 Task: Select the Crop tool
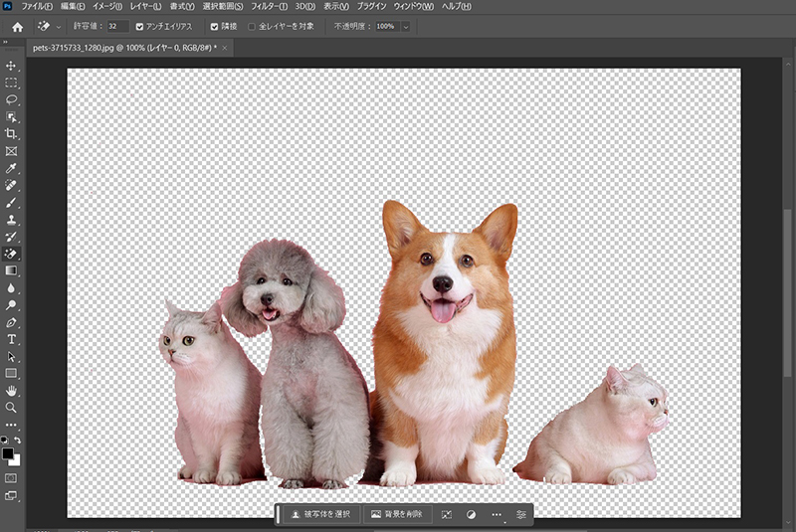(11, 134)
